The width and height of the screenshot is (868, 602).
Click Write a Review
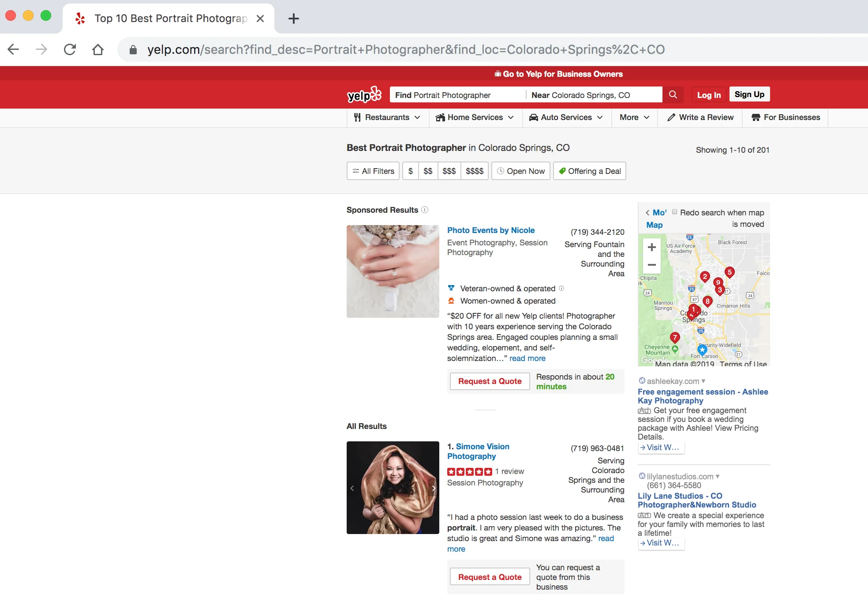(x=700, y=117)
